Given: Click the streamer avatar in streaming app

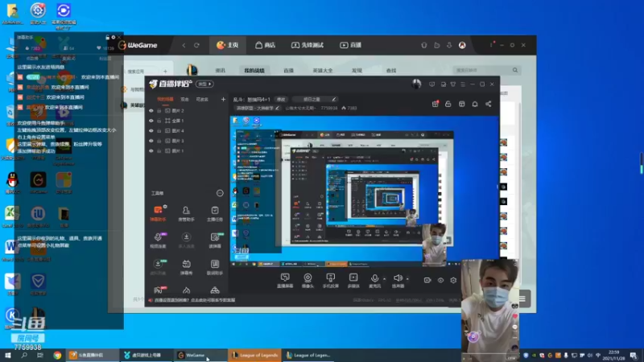Looking at the screenshot, I should pos(416,84).
